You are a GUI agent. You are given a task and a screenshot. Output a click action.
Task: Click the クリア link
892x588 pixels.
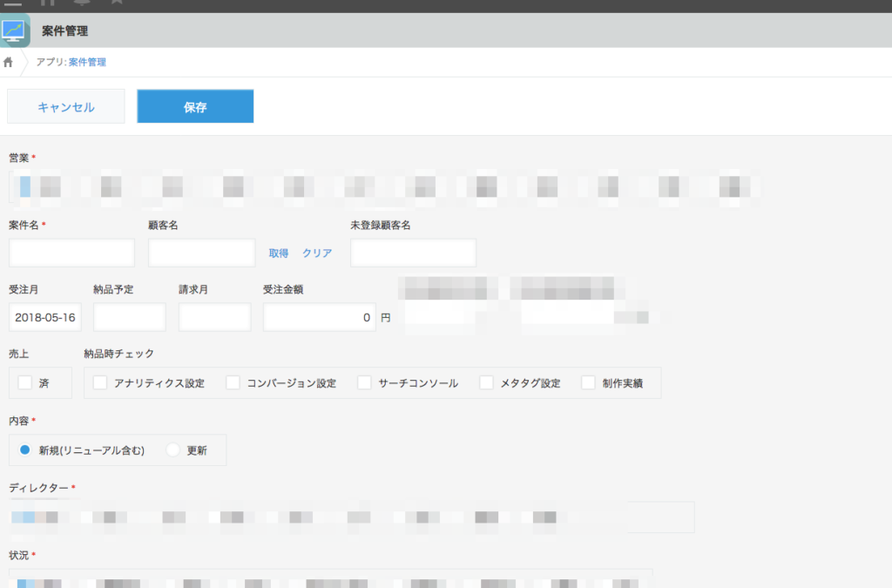[x=317, y=253]
